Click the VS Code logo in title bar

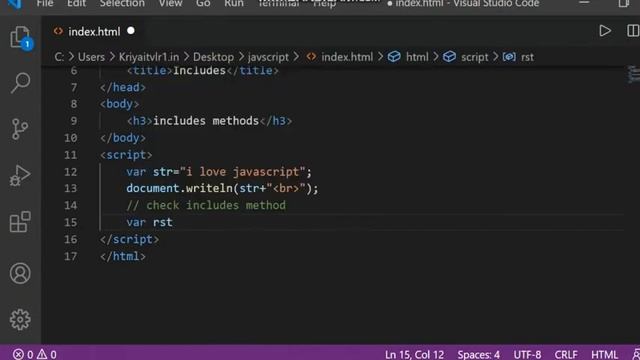click(x=15, y=4)
